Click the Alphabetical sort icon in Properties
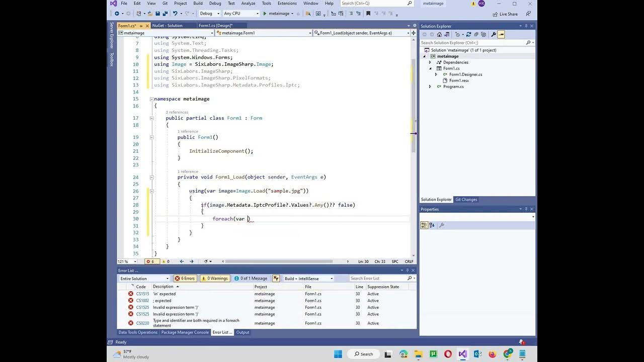644x362 pixels. 432,225
